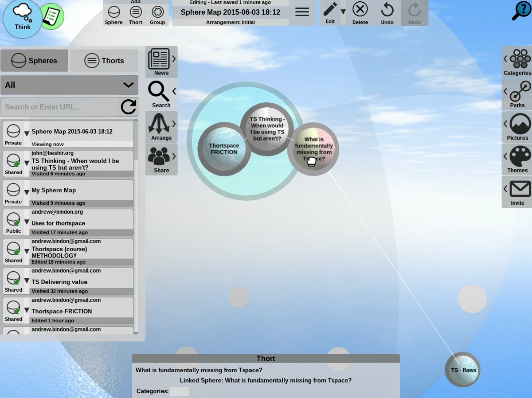Expand the Invite chevron

pyautogui.click(x=505, y=189)
